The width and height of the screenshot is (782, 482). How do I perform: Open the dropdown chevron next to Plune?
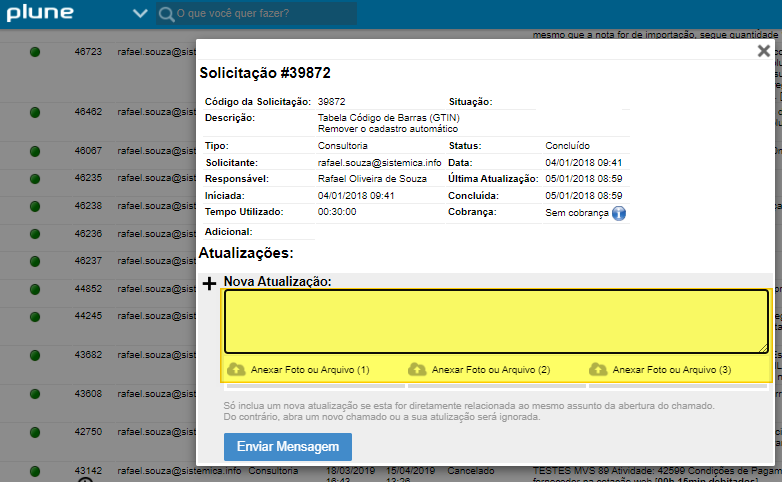tap(140, 13)
